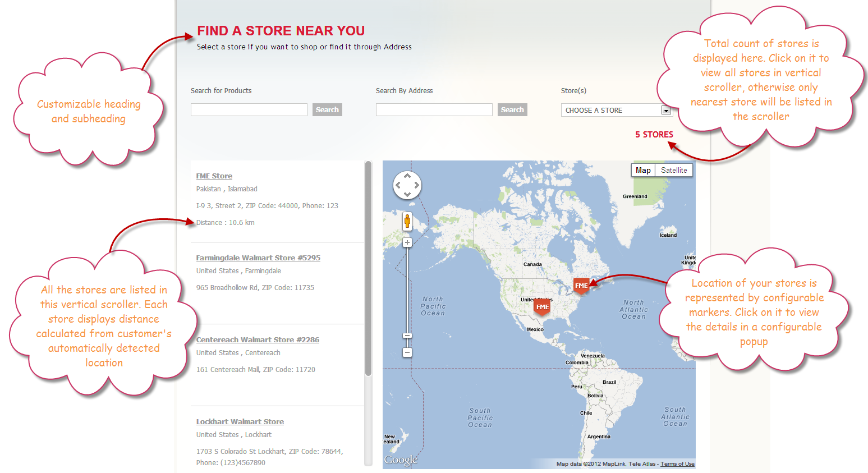Click the pan left arrow on map control
The width and height of the screenshot is (868, 473).
coord(398,185)
